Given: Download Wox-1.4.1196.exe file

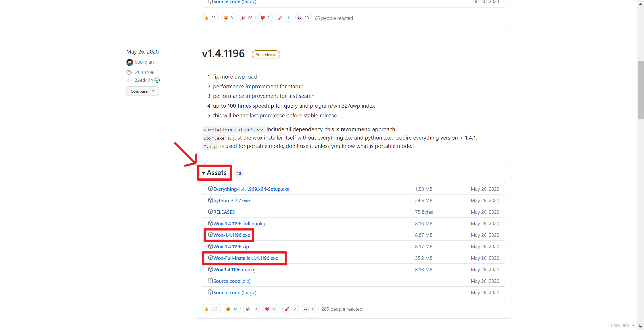Looking at the screenshot, I should pos(231,235).
